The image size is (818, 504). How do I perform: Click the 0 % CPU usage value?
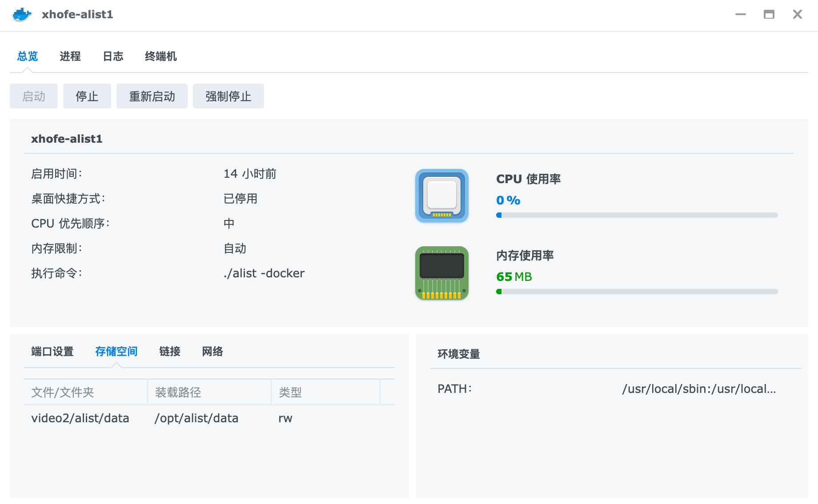click(x=508, y=200)
